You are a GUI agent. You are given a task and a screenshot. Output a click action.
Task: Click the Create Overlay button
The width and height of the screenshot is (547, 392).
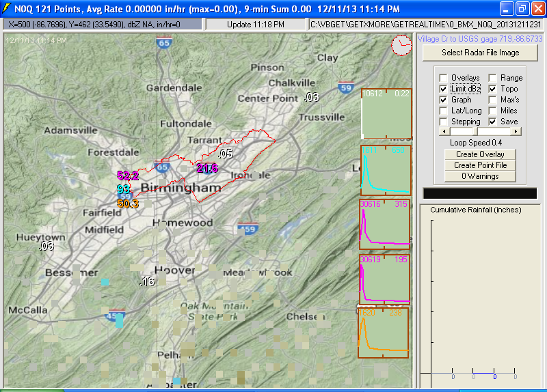480,154
